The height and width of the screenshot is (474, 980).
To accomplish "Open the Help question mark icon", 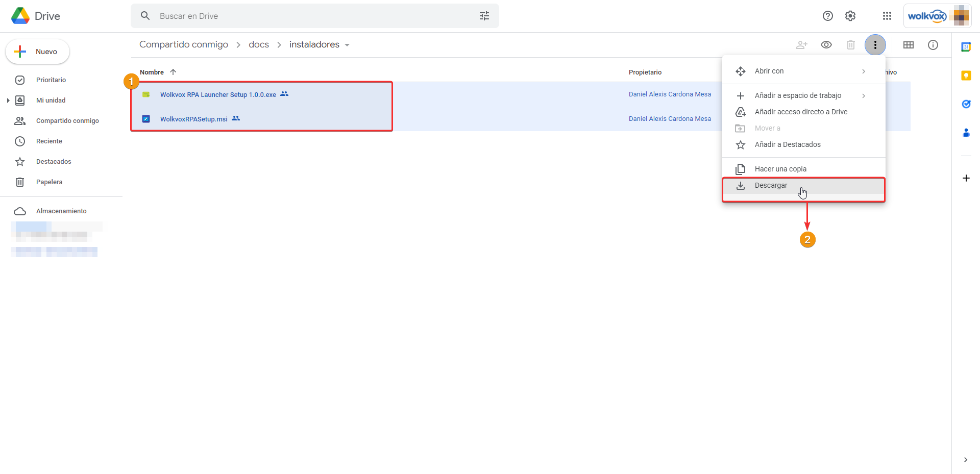I will 828,16.
